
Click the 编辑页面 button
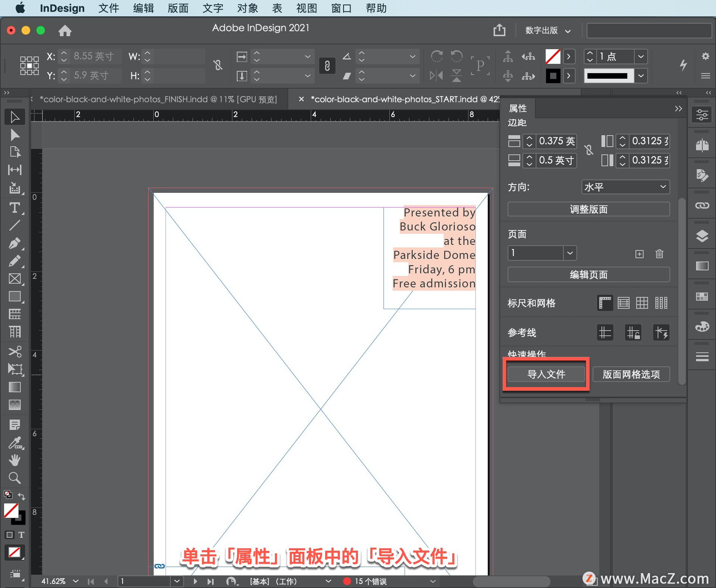coord(588,275)
